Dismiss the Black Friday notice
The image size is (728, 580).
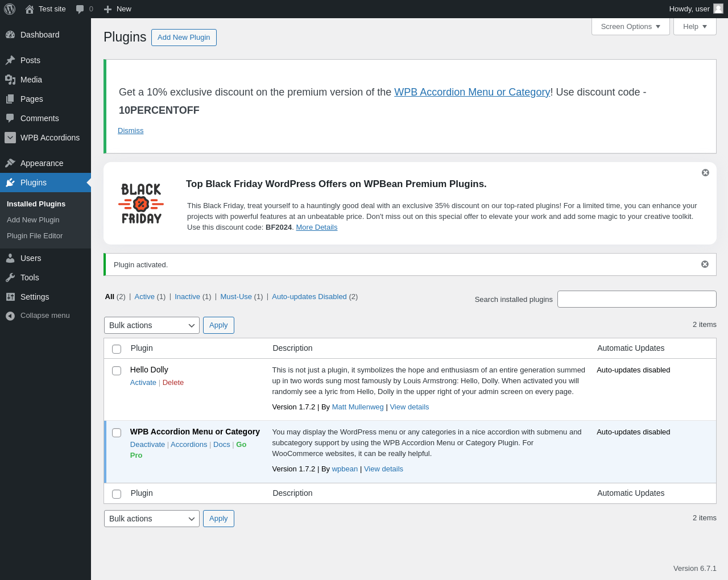pos(705,173)
